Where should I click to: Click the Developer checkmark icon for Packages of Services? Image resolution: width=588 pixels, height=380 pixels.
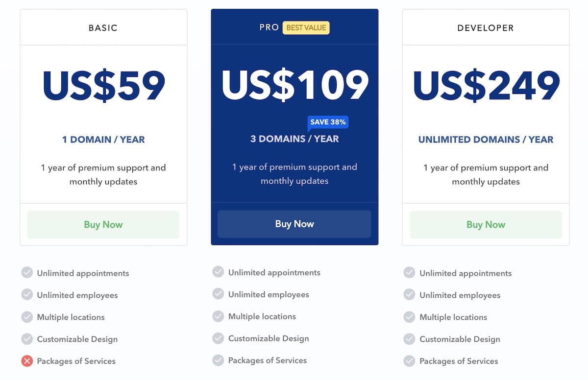[x=409, y=361]
